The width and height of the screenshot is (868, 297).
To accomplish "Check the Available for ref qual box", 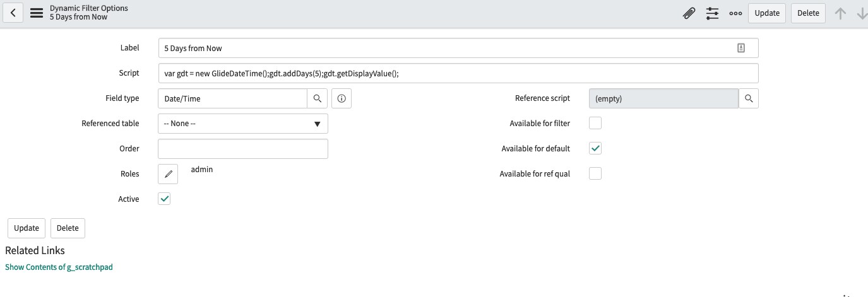I will coord(595,174).
